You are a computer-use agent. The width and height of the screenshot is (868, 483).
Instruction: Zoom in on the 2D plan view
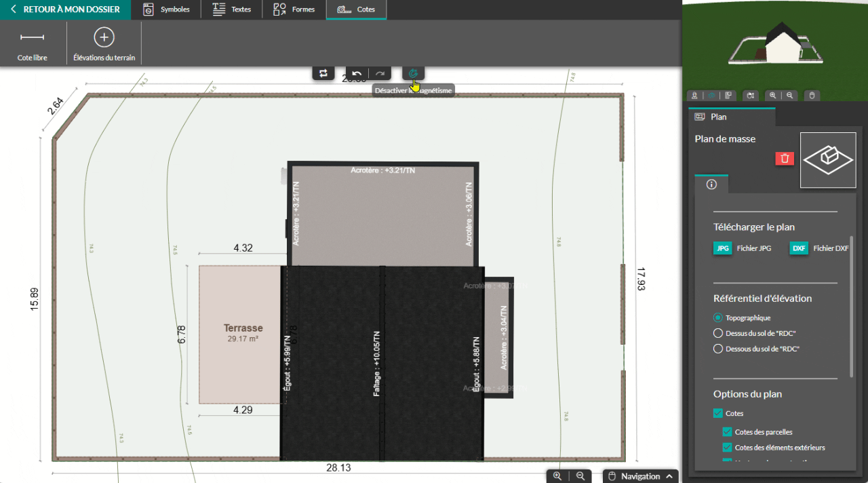pos(557,476)
